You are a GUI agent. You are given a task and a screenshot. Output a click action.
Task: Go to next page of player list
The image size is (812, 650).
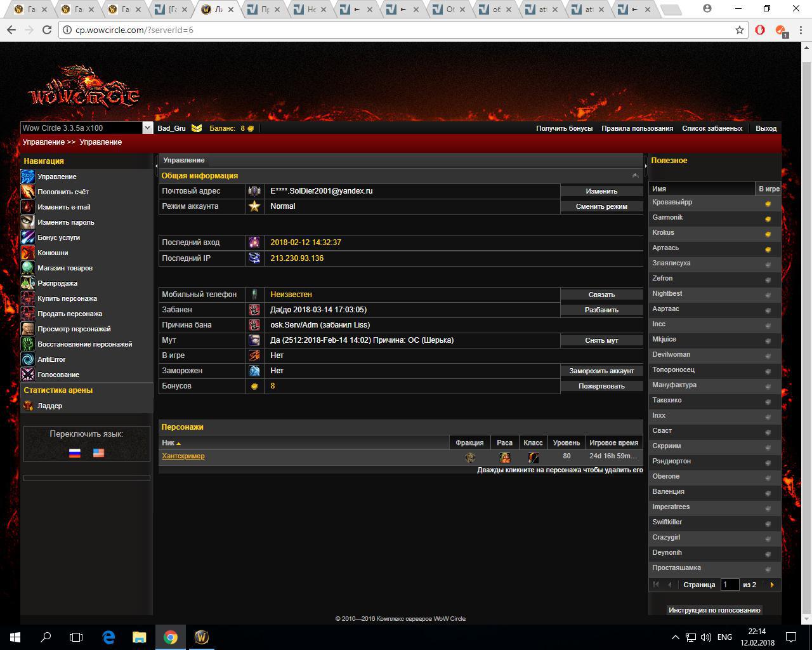772,585
